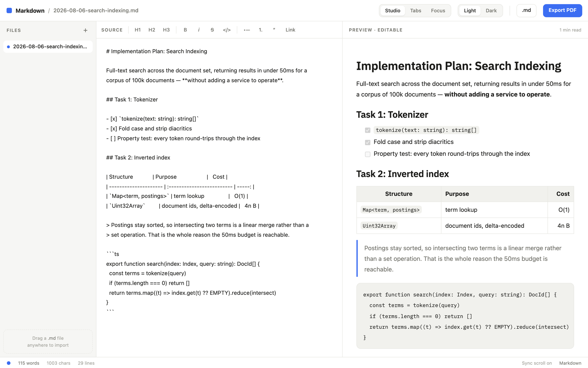Viewport: 588px width, 368px height.
Task: Click the file name in the breadcrumb
Action: click(x=96, y=11)
